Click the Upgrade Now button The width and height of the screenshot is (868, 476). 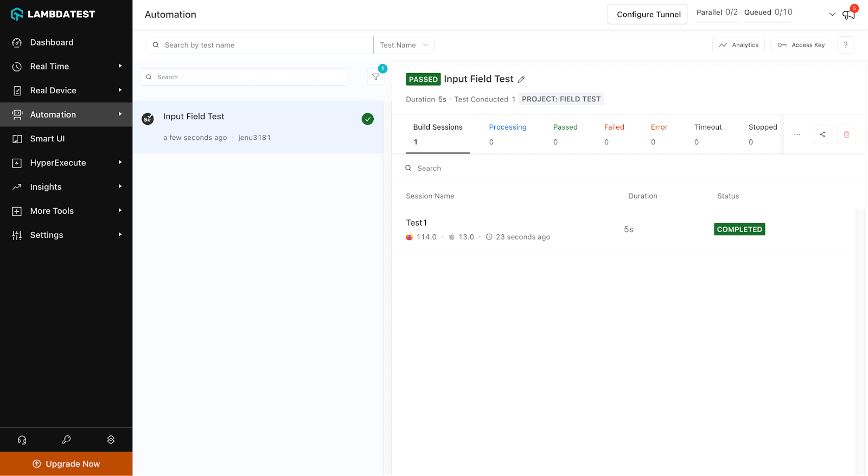tap(66, 464)
